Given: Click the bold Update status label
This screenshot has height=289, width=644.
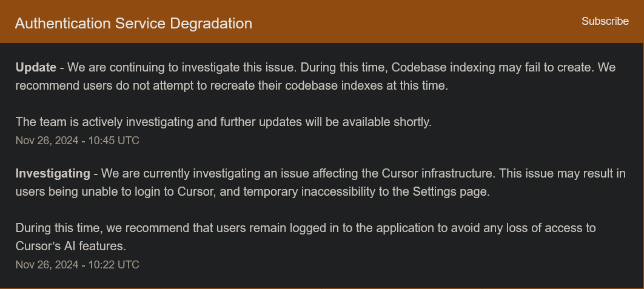Looking at the screenshot, I should [36, 67].
